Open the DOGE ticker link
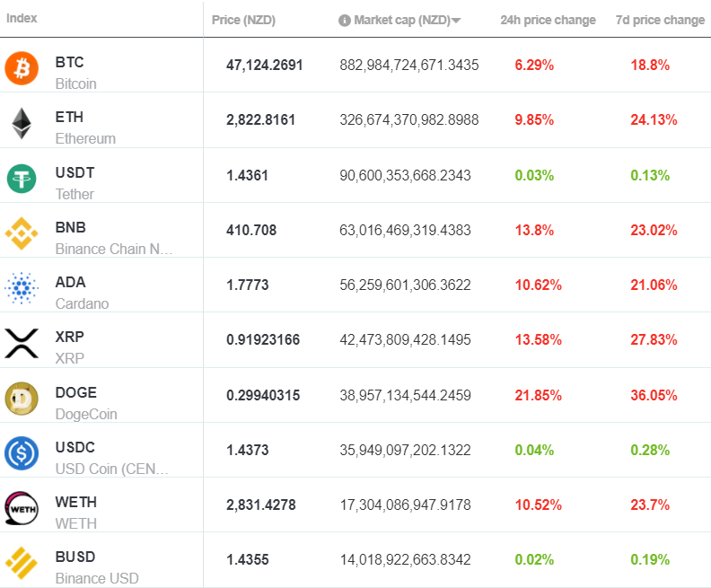711x588 pixels. coord(75,392)
